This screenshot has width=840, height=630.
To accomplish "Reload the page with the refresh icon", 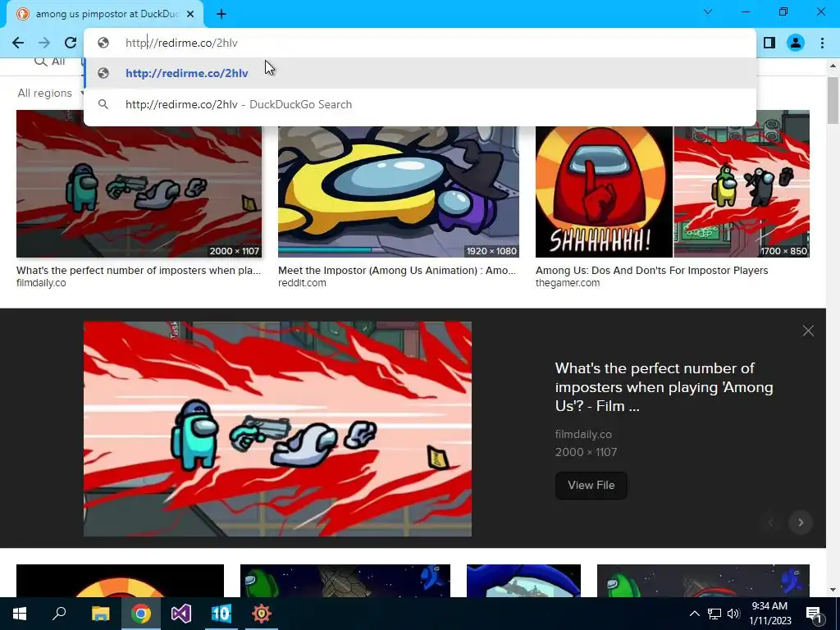I will 71,43.
